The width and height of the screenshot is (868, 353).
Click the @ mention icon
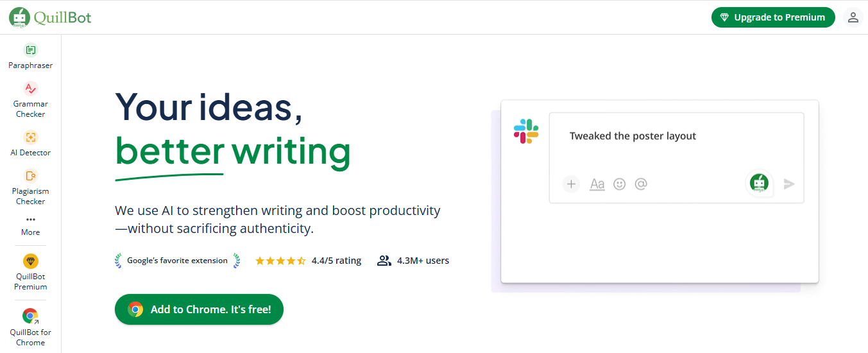coord(641,184)
